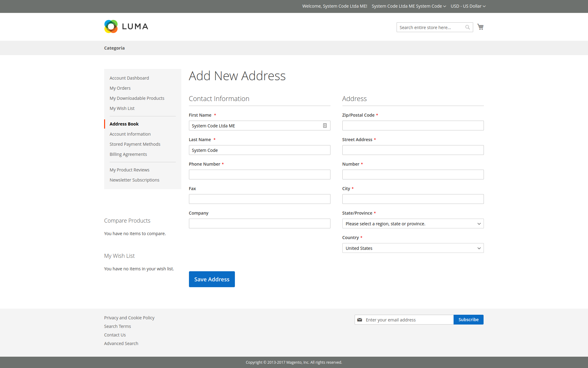Click the search magnifier icon
Image resolution: width=588 pixels, height=368 pixels.
[467, 27]
